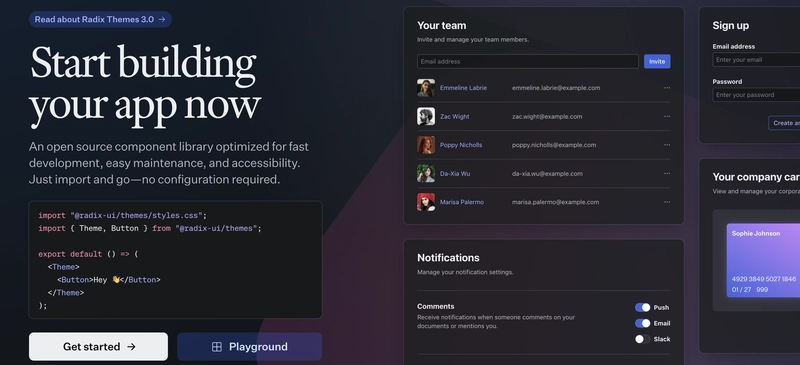Click the Sign up heading

coord(731,26)
